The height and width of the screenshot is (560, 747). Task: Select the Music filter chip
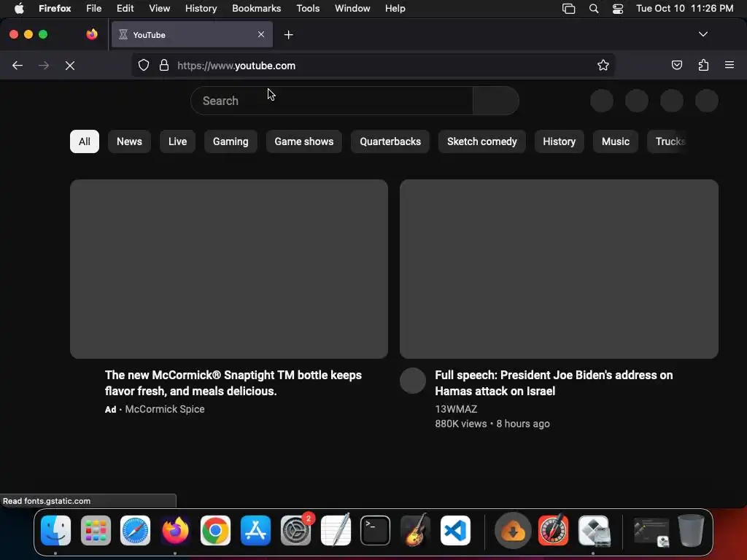[x=616, y=141]
